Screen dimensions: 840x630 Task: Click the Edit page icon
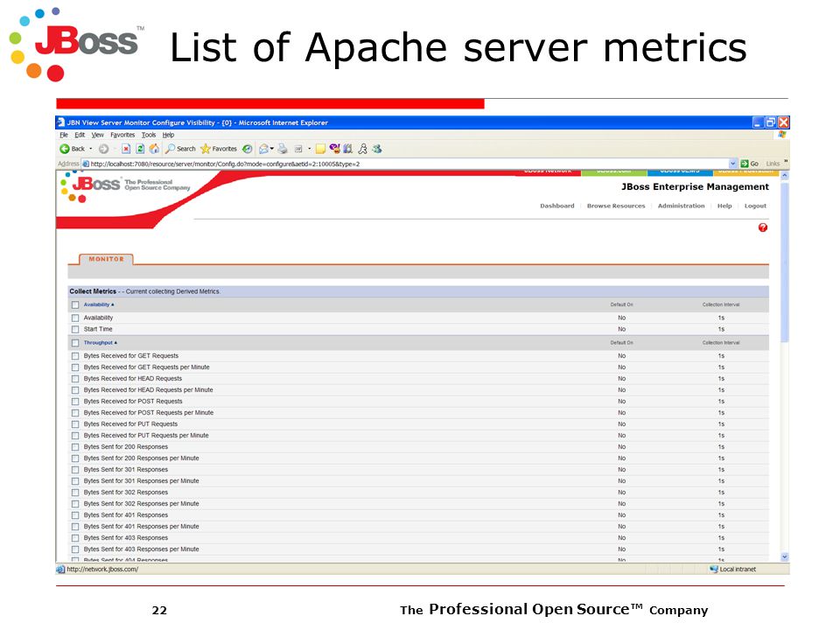pyautogui.click(x=298, y=149)
